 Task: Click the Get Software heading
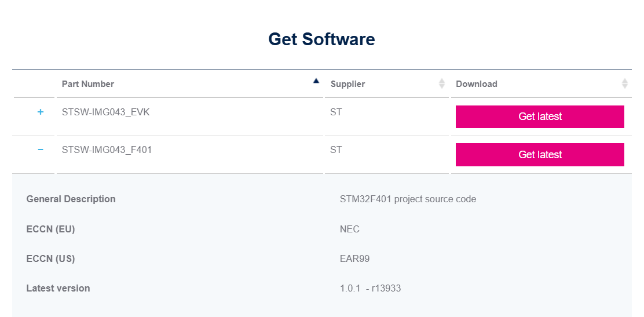(321, 39)
